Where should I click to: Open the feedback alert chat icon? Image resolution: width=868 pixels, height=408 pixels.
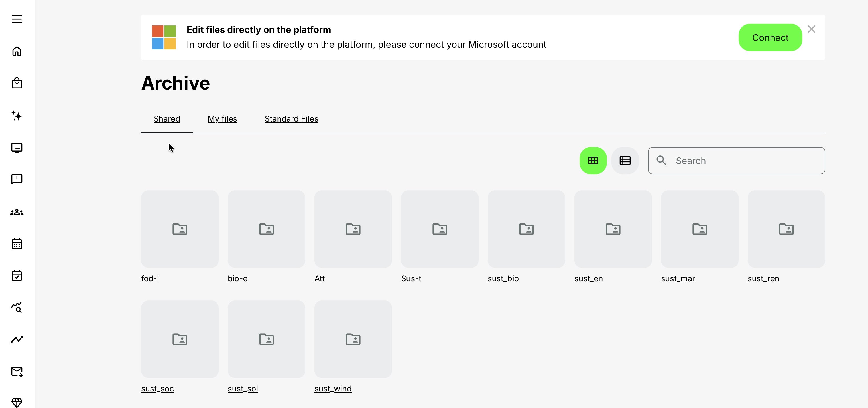point(17,179)
